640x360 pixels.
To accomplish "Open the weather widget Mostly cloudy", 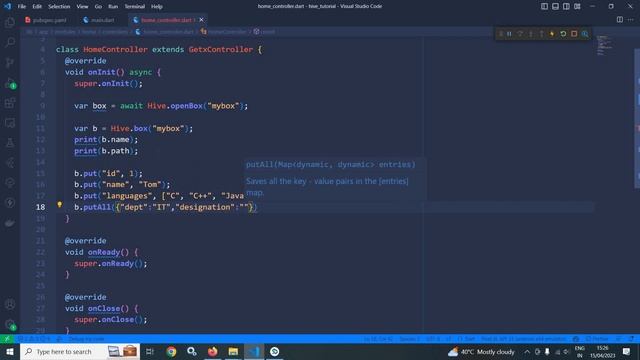I will click(x=481, y=351).
